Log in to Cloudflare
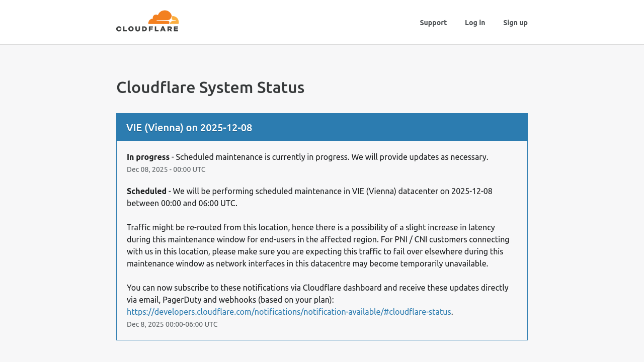This screenshot has width=644, height=362. (x=475, y=22)
